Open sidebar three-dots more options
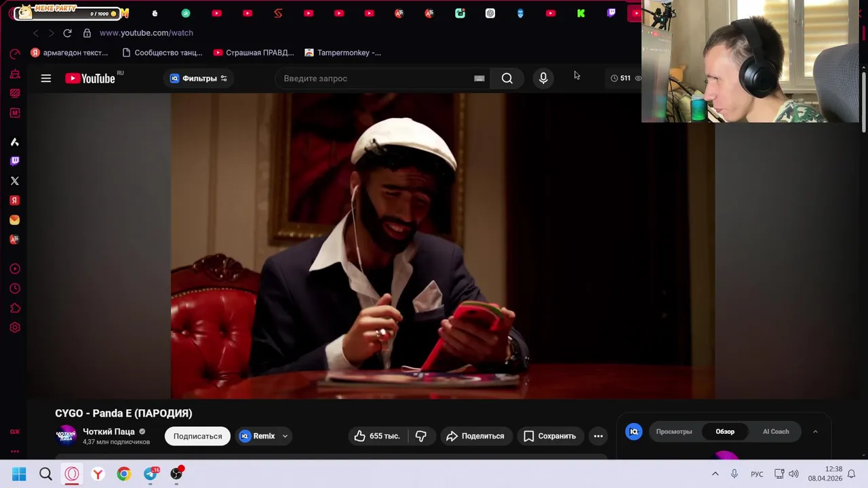Screen dimensions: 868x488 pos(15,451)
